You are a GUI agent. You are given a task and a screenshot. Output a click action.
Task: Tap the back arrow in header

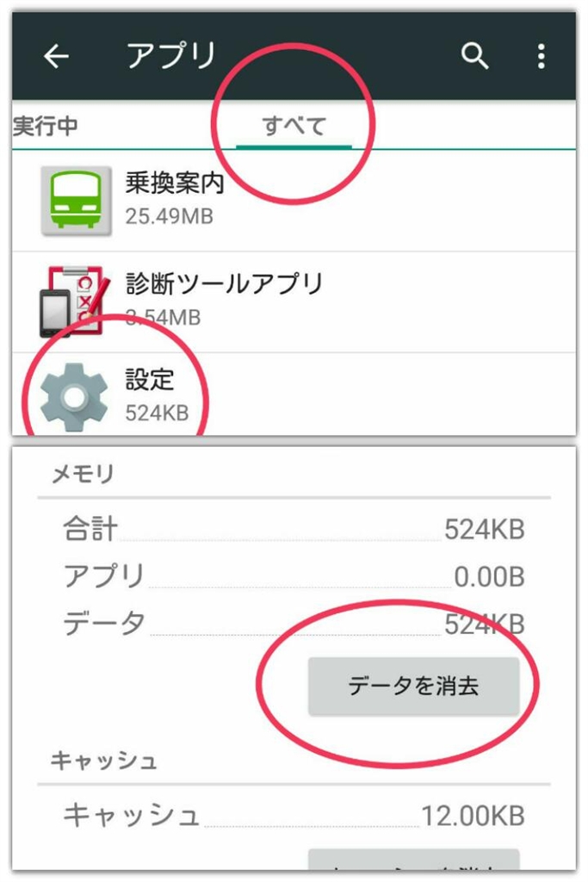[57, 57]
